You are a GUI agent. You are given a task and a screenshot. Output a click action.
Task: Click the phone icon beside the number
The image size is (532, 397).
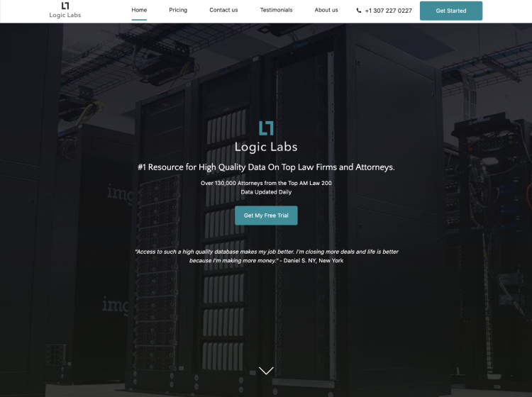point(359,11)
